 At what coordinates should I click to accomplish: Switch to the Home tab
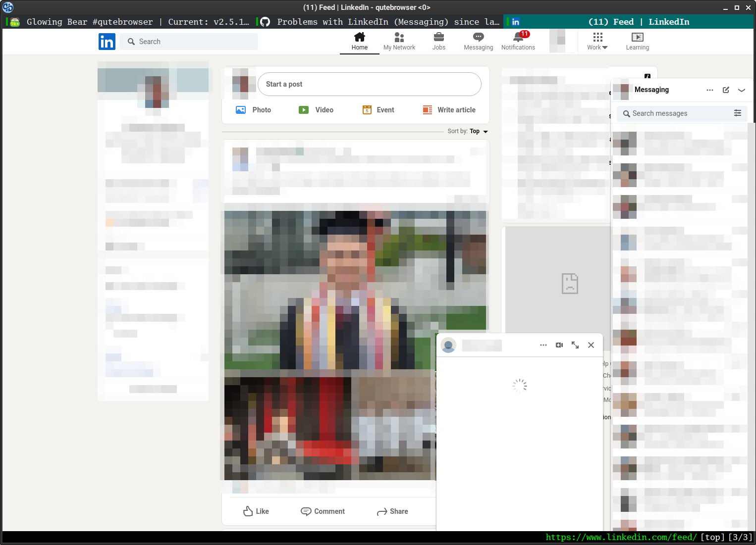(x=359, y=41)
